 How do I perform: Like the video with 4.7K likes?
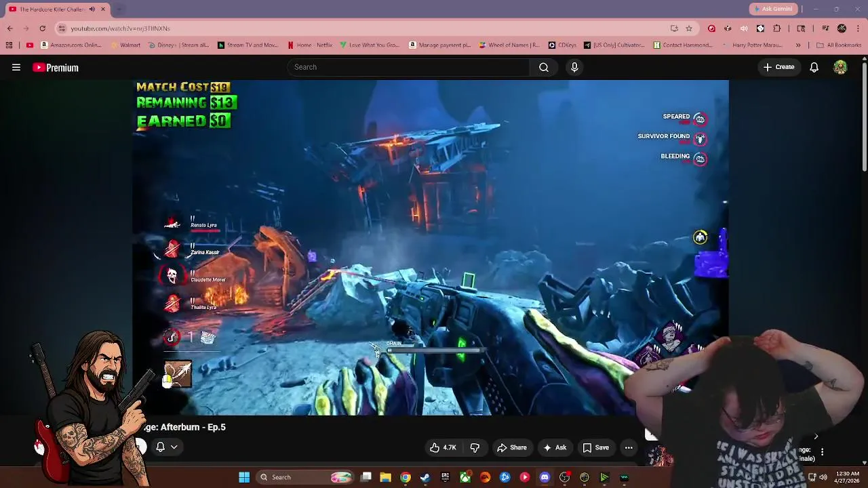(x=443, y=447)
